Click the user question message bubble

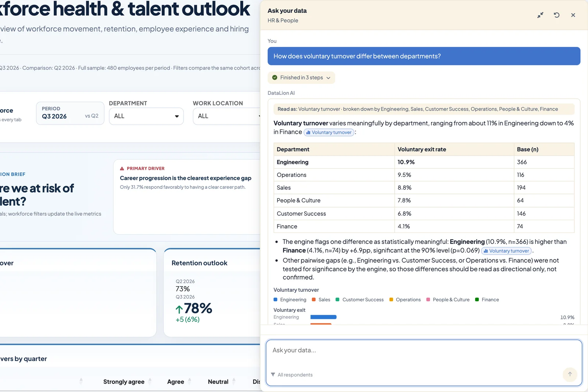424,56
